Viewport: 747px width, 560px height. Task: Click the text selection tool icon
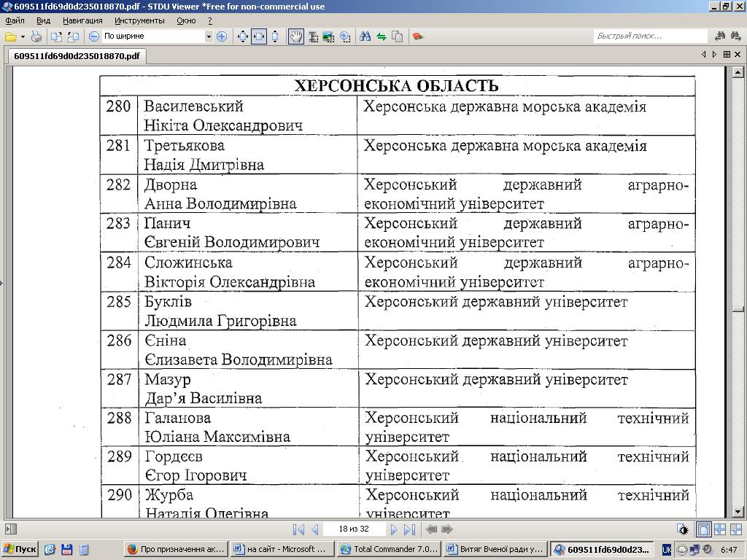point(313,36)
